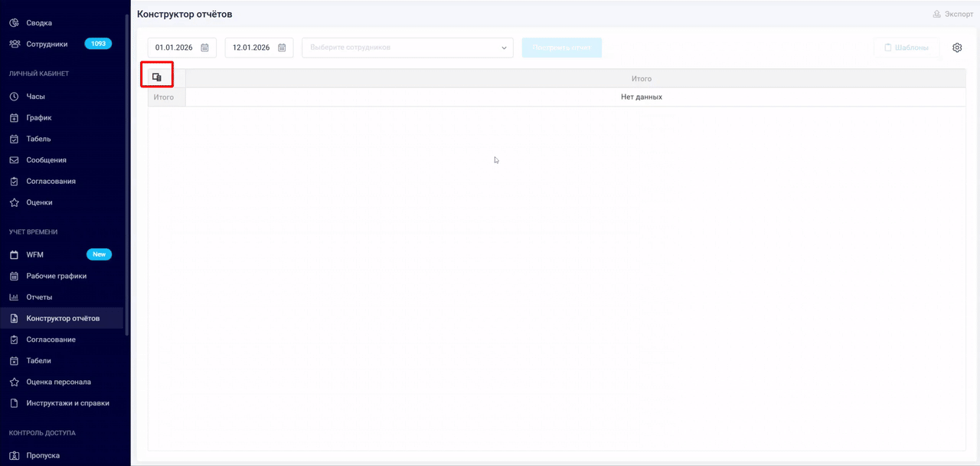The height and width of the screenshot is (466, 980).
Task: Expand the Выберите сотрудников dropdown
Action: click(407, 48)
